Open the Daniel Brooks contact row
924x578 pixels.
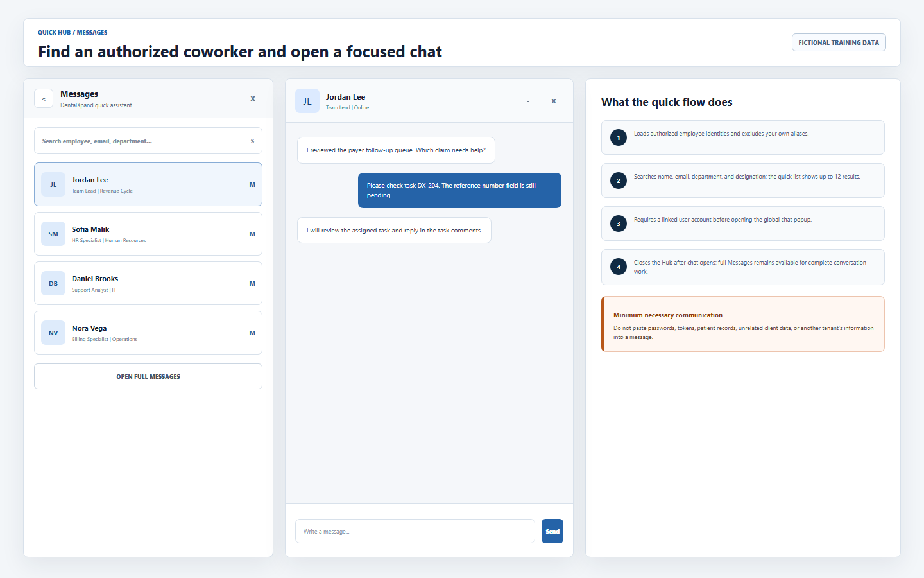coord(148,283)
